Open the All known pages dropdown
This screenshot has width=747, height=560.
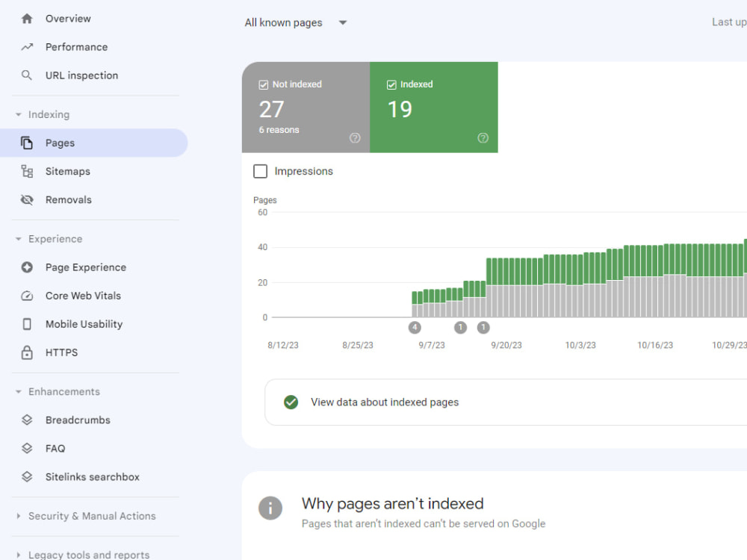(295, 23)
